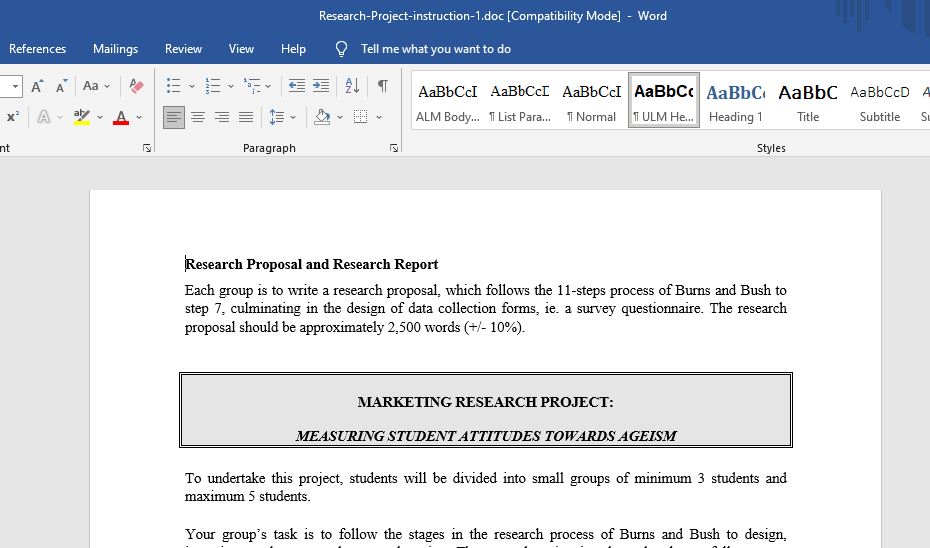Switch to the View tab

pyautogui.click(x=241, y=49)
